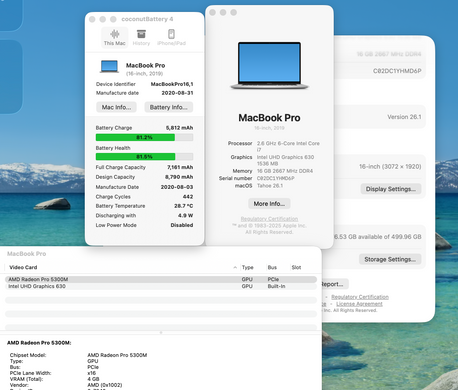Viewport: 458px width, 390px height.
Task: Click the PCIe Lane Width x16 value
Action: point(91,373)
